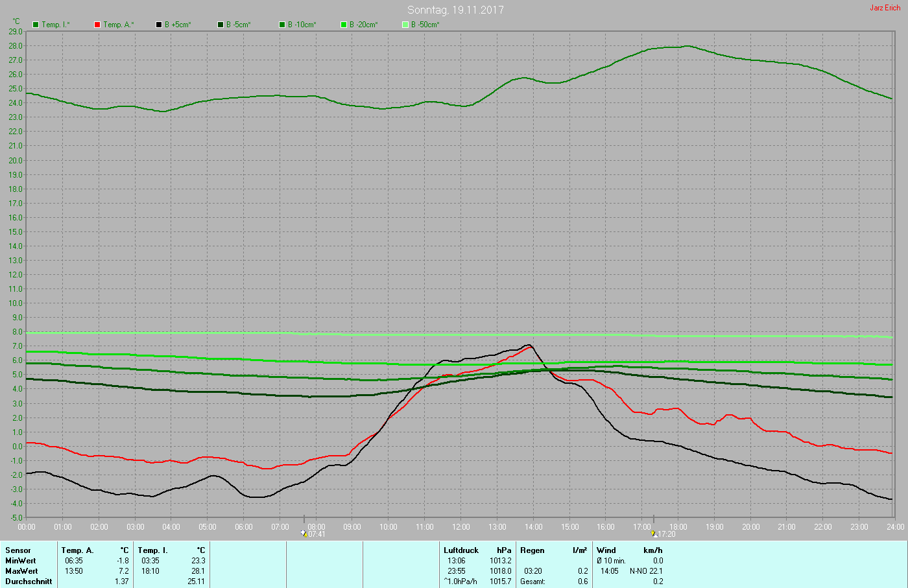Click the 'Gesamt:' rain total label
Viewport: 908px width, 588px height.
[532, 582]
